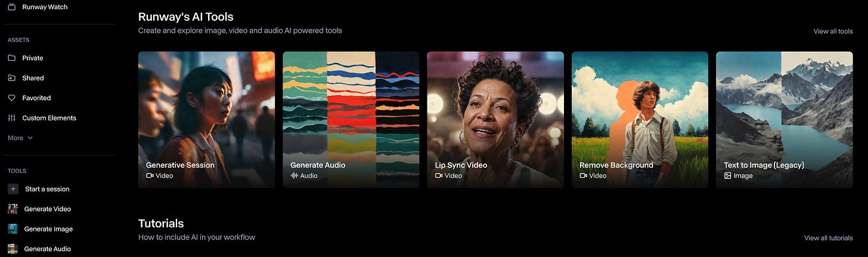This screenshot has width=868, height=257.
Task: Click the Private folder icon
Action: [x=12, y=58]
